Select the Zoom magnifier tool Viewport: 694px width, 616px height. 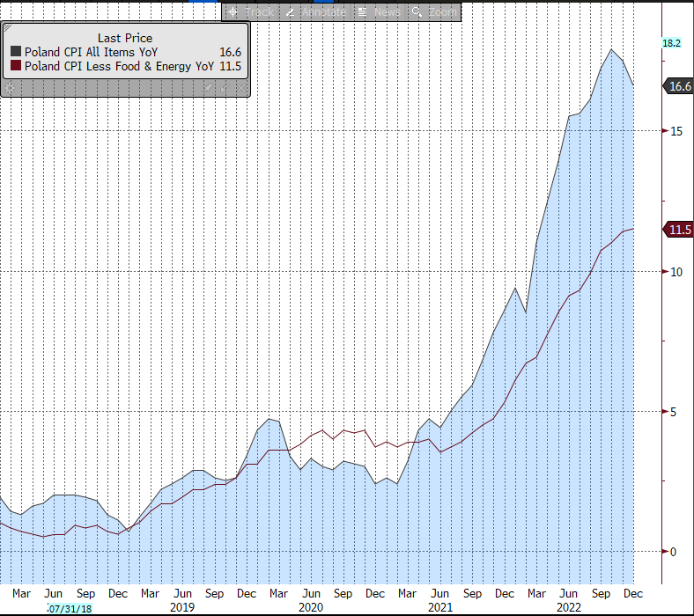(x=434, y=12)
